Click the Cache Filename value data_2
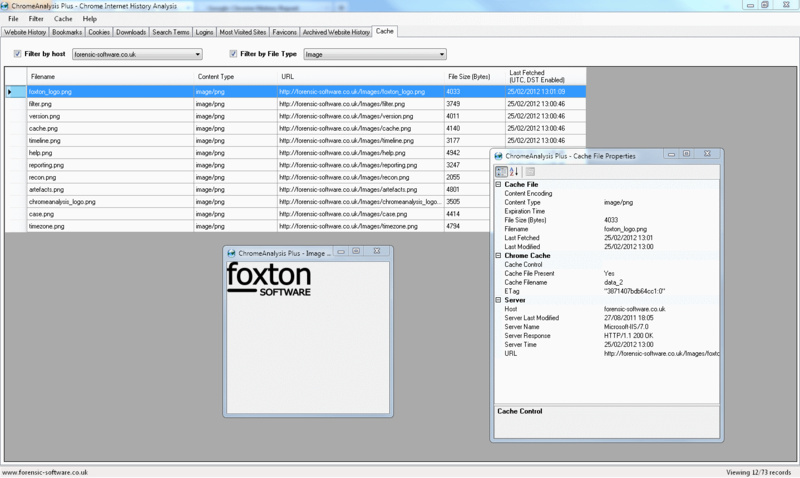The height and width of the screenshot is (478, 800). 614,283
